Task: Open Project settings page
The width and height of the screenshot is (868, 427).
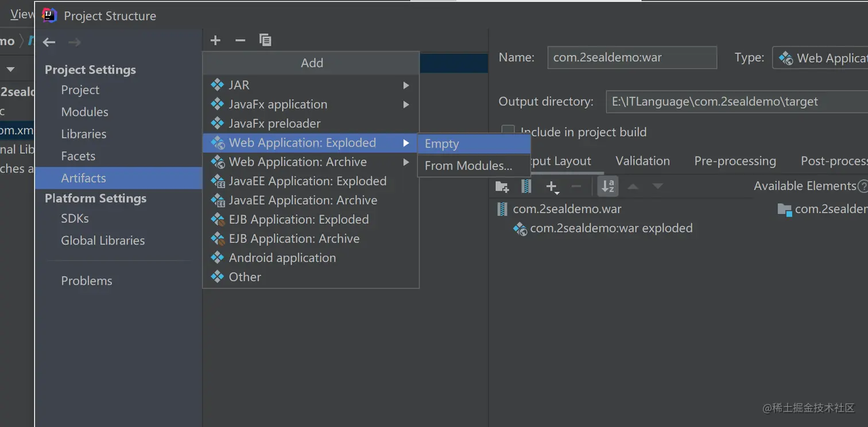Action: (80, 90)
